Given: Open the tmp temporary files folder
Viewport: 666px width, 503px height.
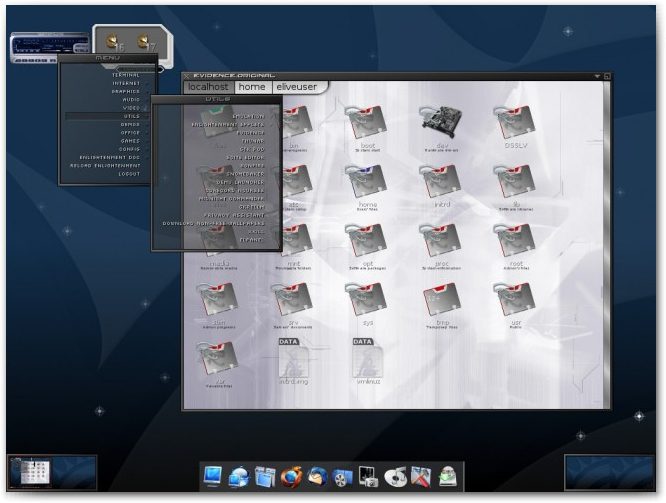Looking at the screenshot, I should click(x=440, y=300).
